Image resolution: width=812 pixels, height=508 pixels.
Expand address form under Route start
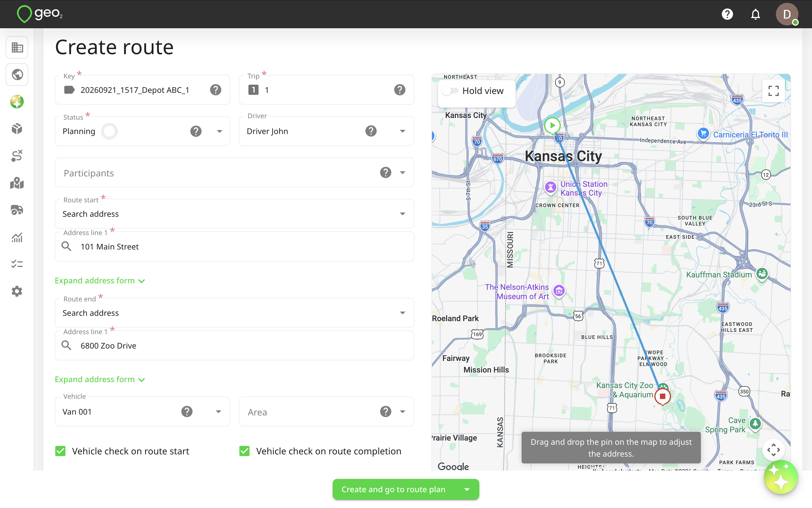click(100, 281)
